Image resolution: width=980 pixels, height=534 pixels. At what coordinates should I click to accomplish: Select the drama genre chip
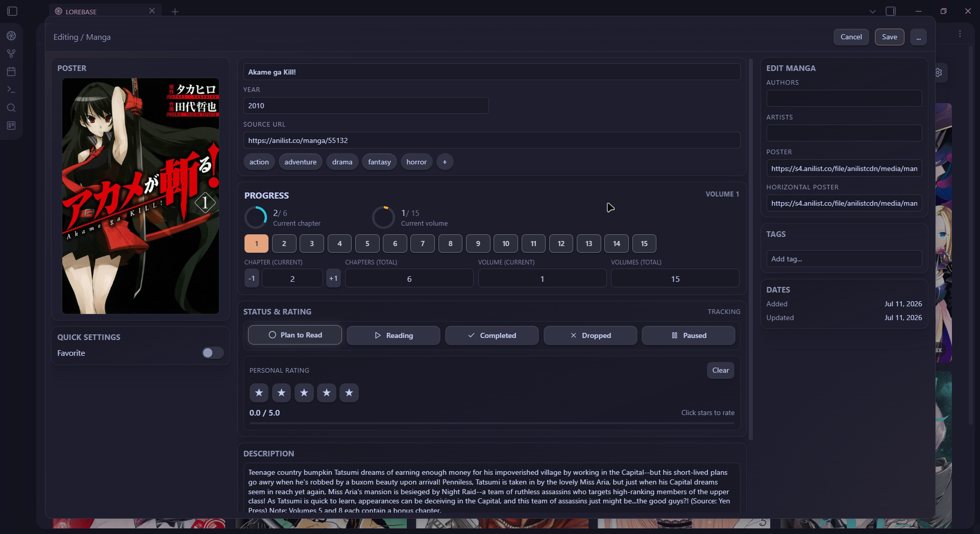click(342, 162)
